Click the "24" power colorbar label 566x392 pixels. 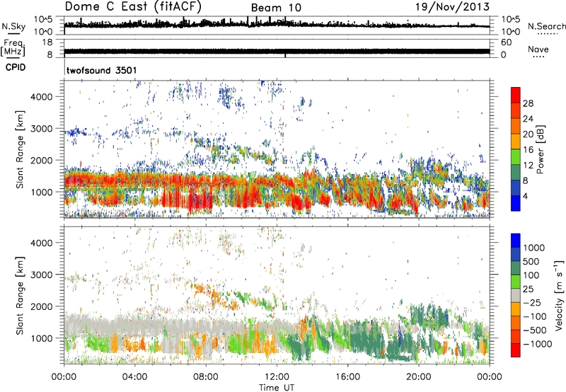click(528, 119)
